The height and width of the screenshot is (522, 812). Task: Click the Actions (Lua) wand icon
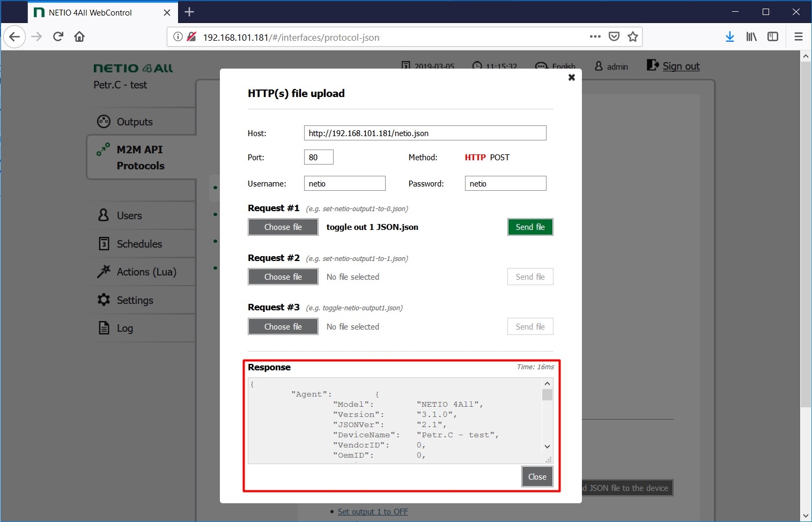coord(104,272)
